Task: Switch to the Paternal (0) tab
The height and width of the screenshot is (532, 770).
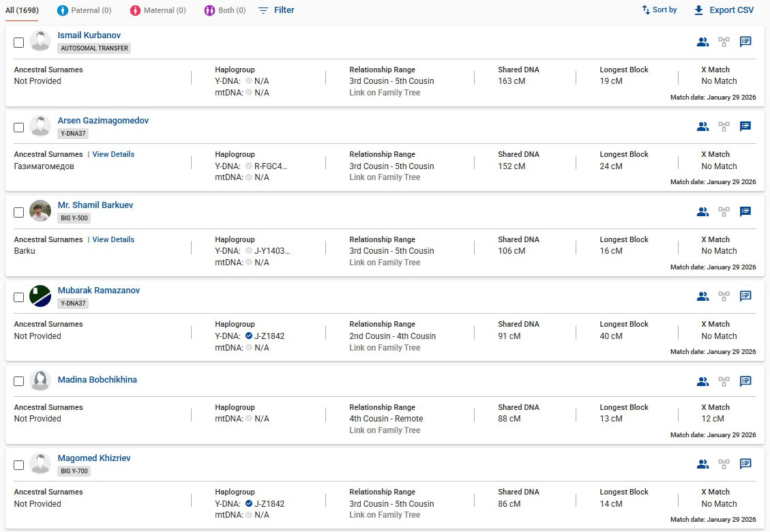Action: click(85, 10)
